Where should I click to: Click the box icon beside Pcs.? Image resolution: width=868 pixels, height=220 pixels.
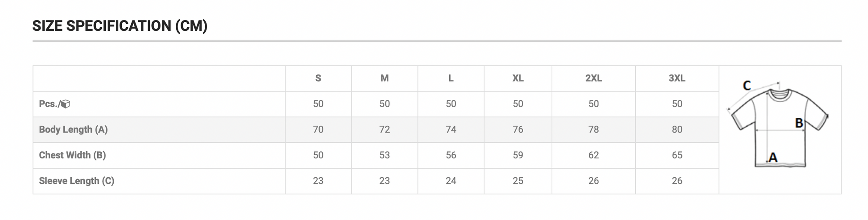(x=66, y=104)
